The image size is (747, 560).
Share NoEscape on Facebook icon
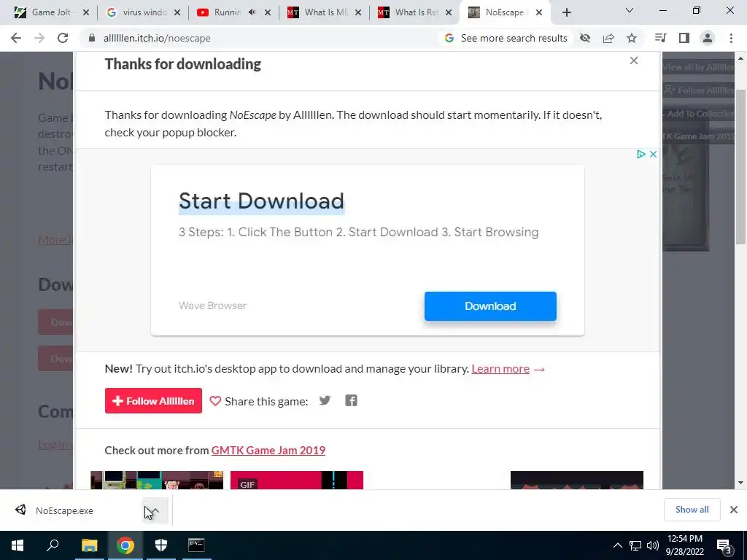pos(351,400)
